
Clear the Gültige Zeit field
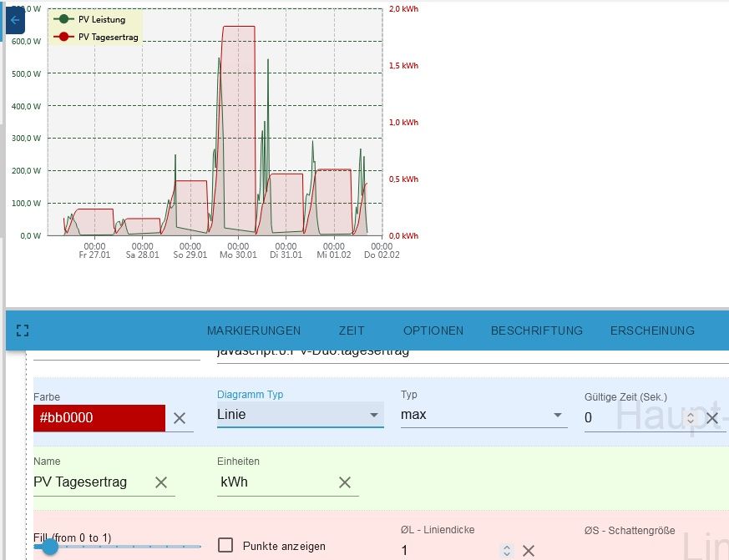[711, 418]
